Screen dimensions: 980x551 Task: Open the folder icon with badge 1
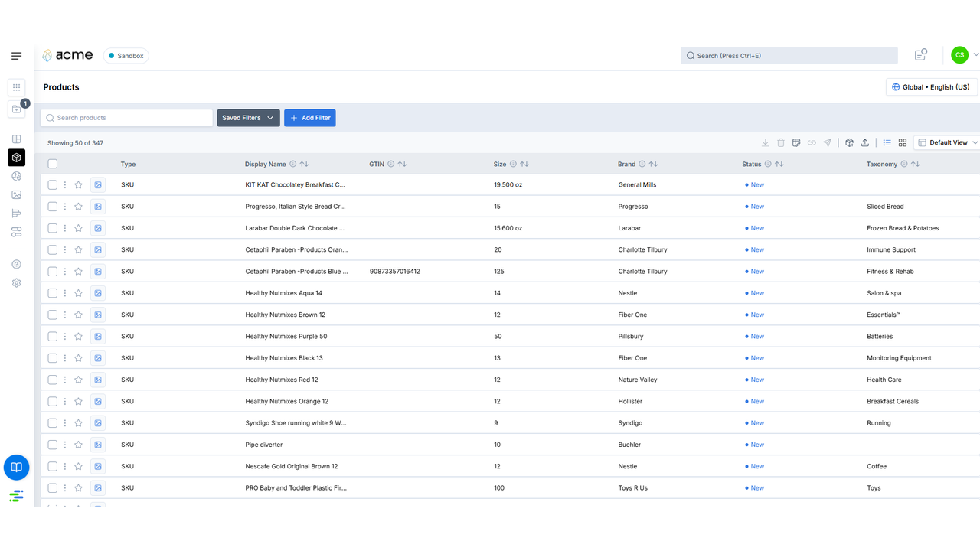tap(16, 109)
